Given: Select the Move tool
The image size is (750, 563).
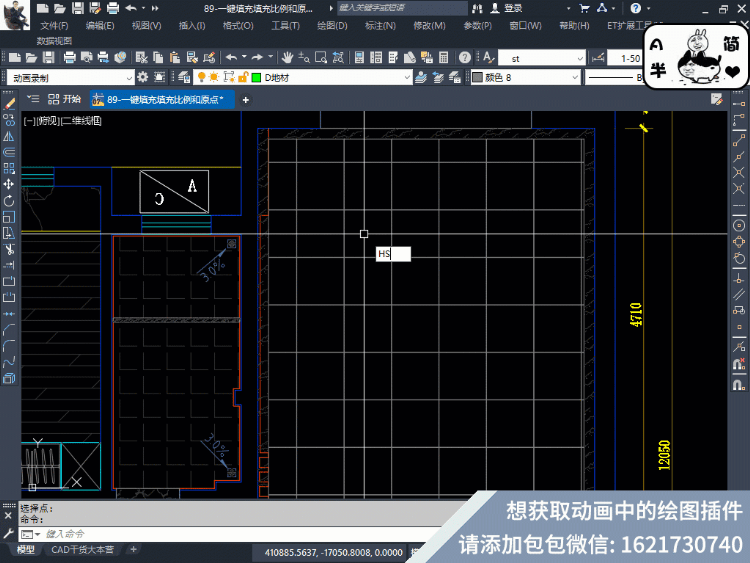Looking at the screenshot, I should pos(9,185).
